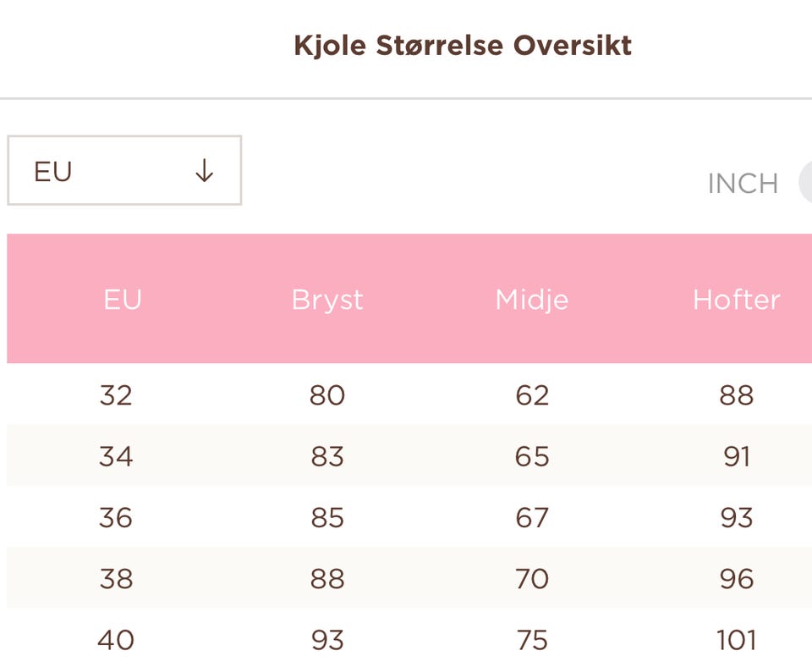The image size is (812, 667).
Task: Select the size 38 row
Action: tap(116, 579)
